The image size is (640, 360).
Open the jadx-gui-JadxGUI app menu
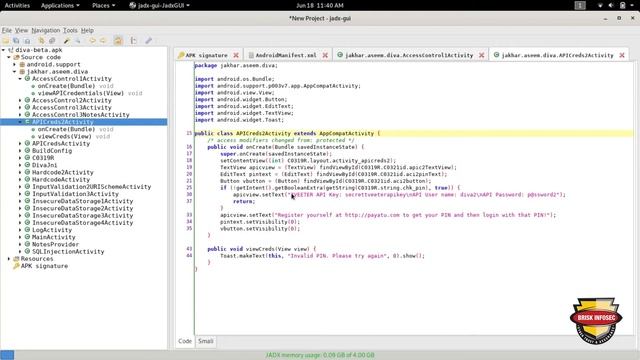click(x=160, y=5)
